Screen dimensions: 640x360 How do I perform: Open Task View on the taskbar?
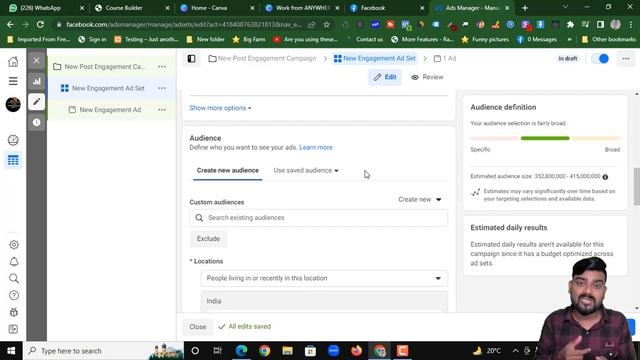[x=218, y=351]
